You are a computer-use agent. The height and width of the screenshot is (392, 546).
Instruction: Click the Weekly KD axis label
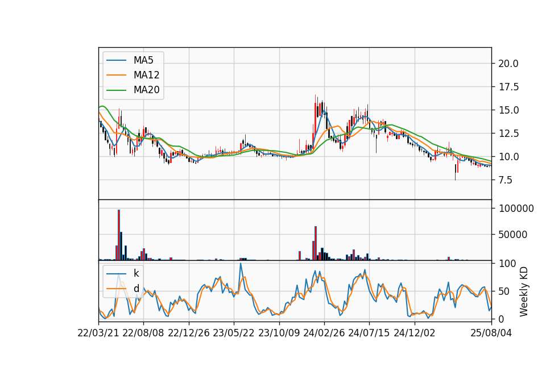pos(524,291)
